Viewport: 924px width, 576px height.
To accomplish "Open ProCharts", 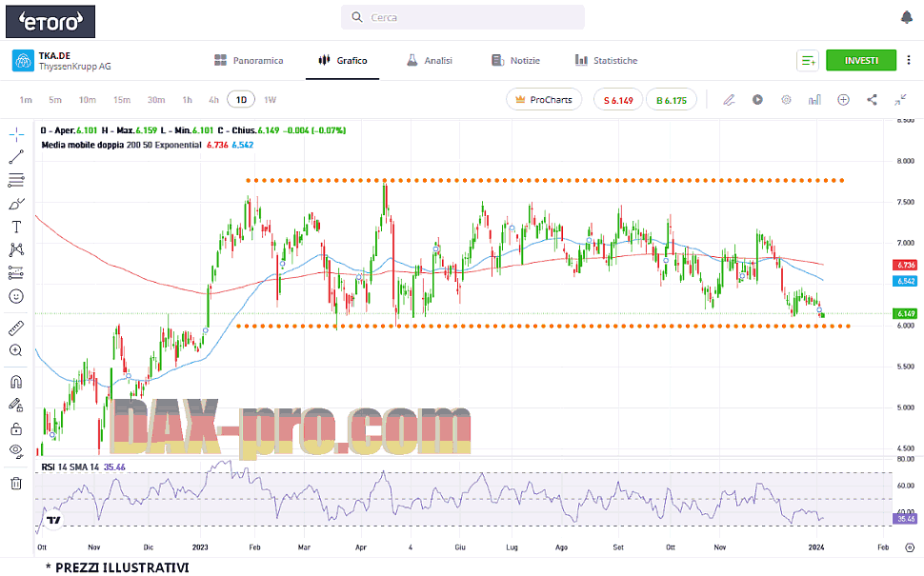I will (x=544, y=100).
